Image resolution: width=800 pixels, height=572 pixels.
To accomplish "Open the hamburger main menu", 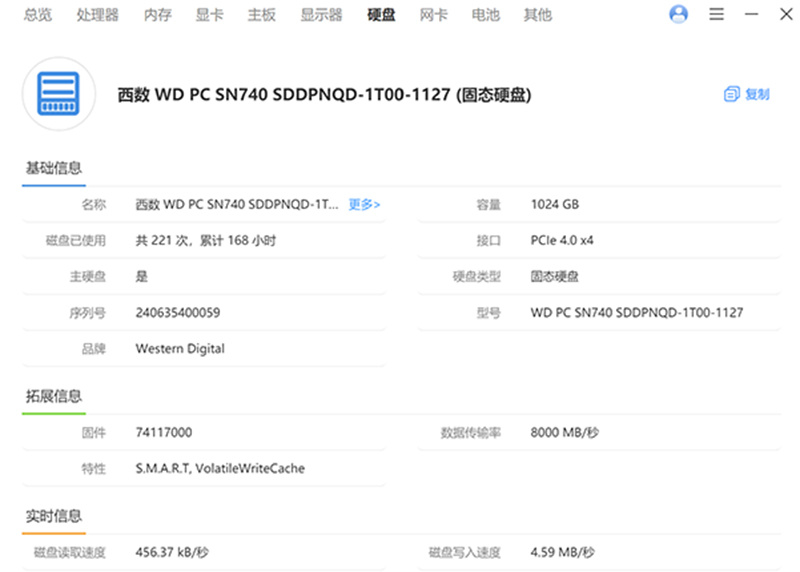I will (x=716, y=14).
